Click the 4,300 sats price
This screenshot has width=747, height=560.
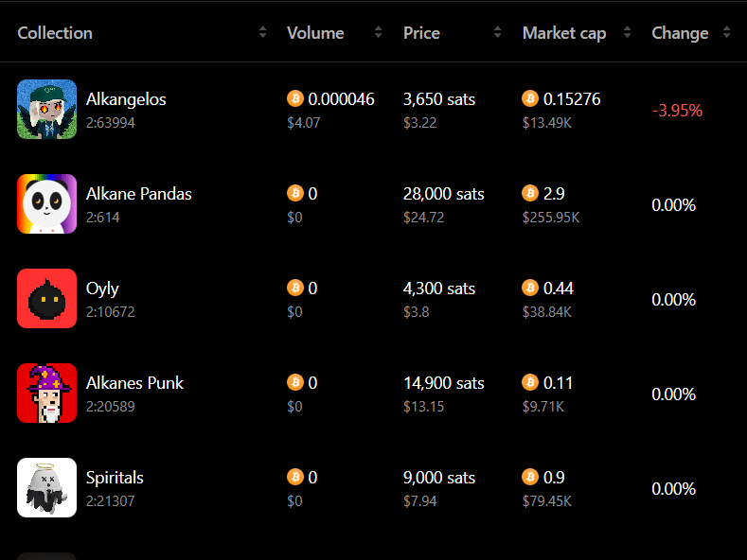coord(439,289)
